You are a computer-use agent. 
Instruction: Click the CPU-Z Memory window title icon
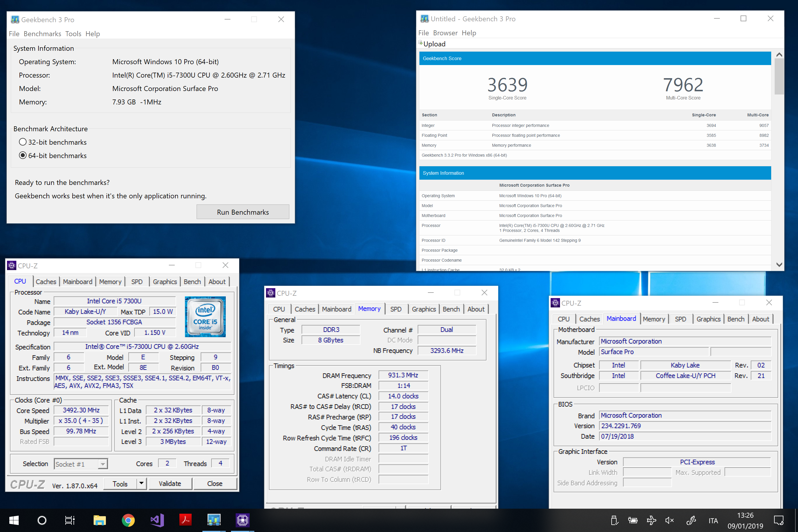coord(270,293)
